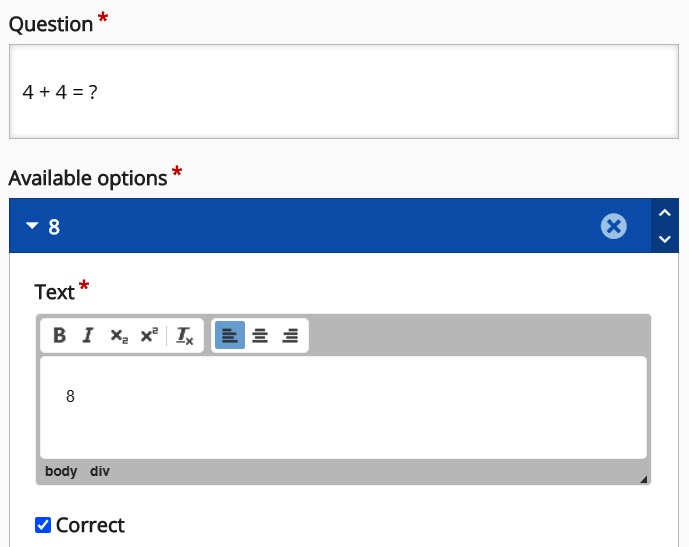The width and height of the screenshot is (689, 547).
Task: Click the editor resize handle corner
Action: pos(643,479)
